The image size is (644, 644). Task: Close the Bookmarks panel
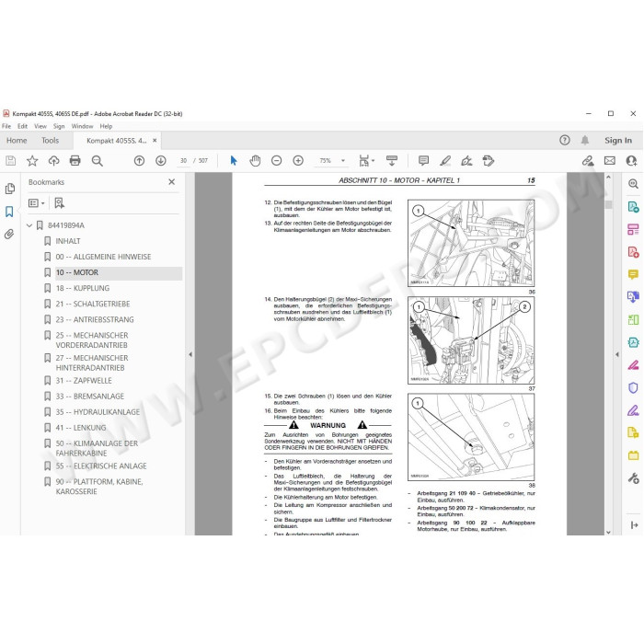coord(172,181)
